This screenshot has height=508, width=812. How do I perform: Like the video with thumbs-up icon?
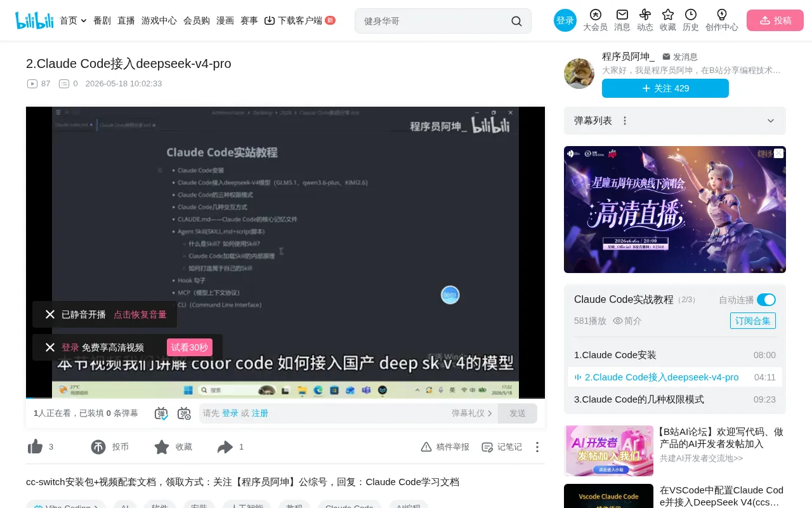pyautogui.click(x=35, y=447)
